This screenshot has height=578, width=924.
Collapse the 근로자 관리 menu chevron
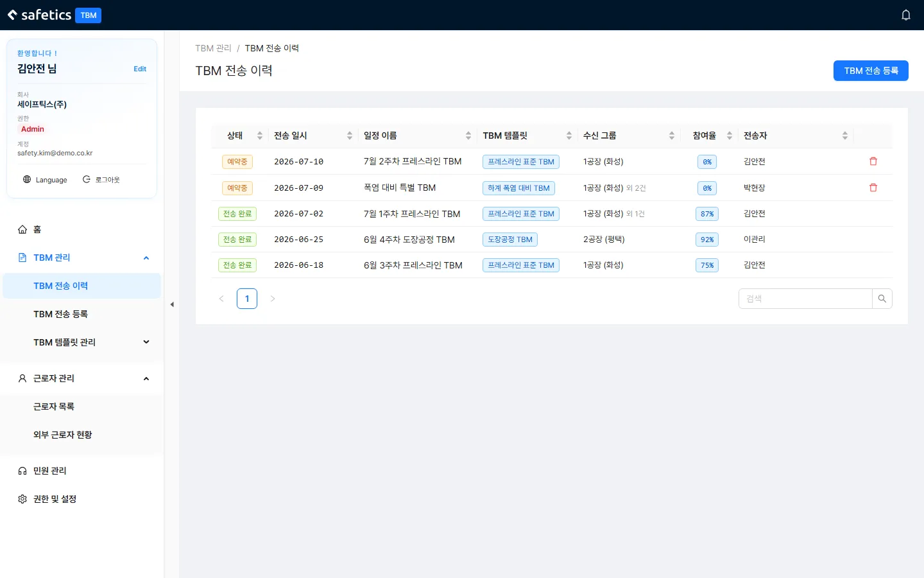pos(146,378)
